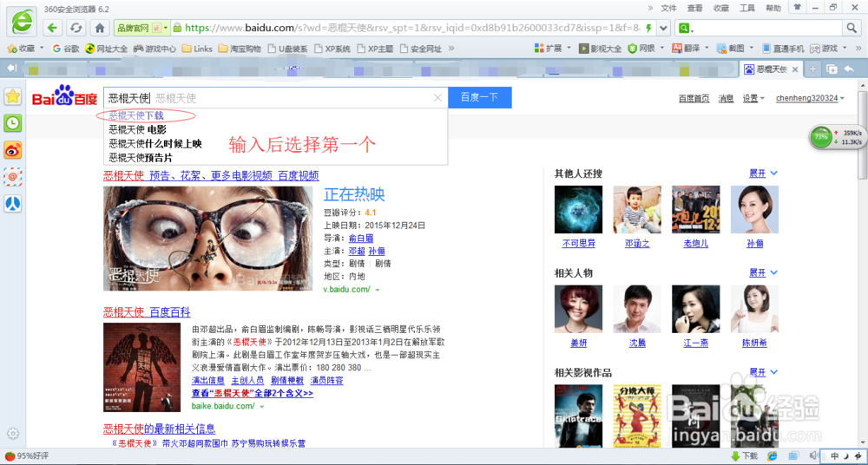Open the XP系统 bookmark
868x465 pixels.
pos(332,49)
